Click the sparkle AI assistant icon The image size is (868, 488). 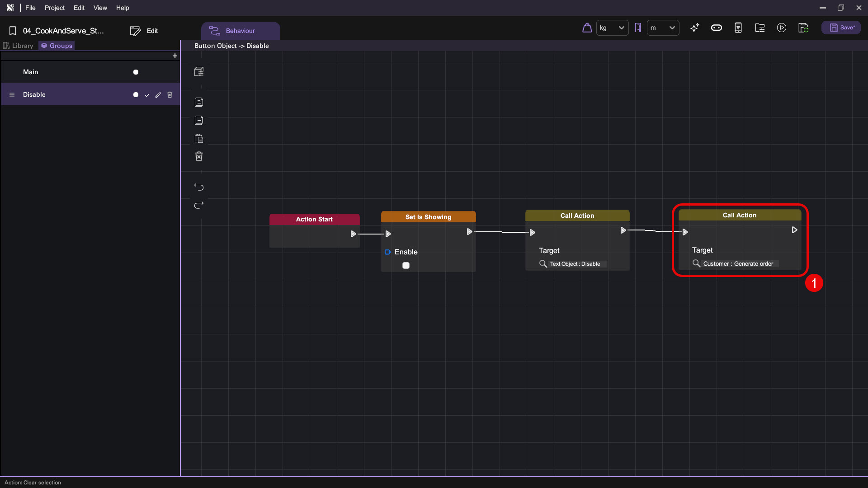point(695,28)
